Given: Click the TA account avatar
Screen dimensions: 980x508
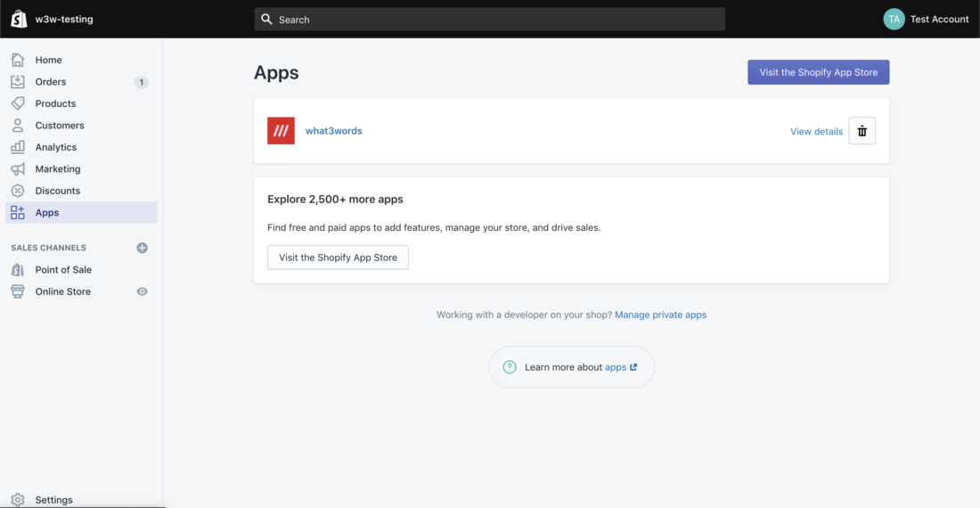Looking at the screenshot, I should click(894, 20).
